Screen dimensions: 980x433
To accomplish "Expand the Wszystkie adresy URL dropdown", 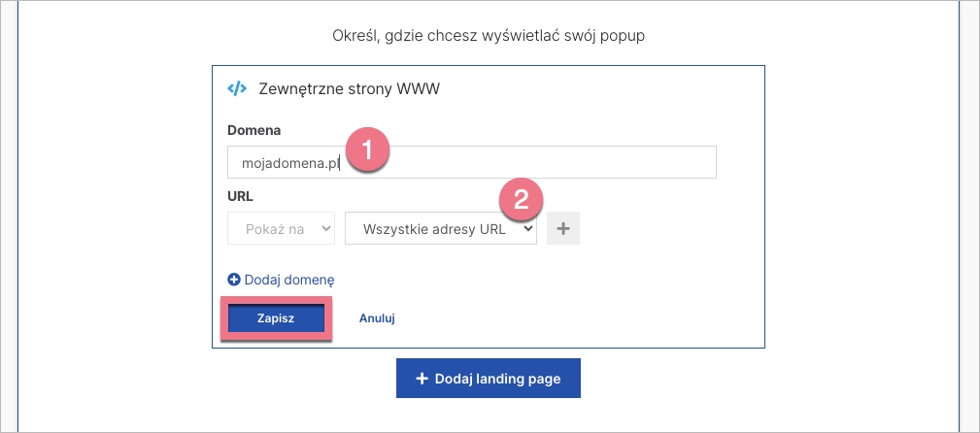I will 440,229.
